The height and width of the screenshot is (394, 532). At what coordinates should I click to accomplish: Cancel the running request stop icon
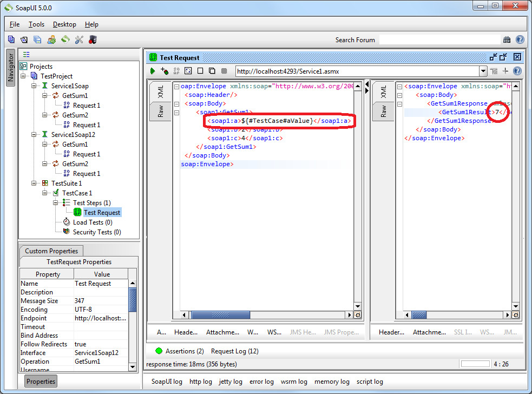(224, 71)
